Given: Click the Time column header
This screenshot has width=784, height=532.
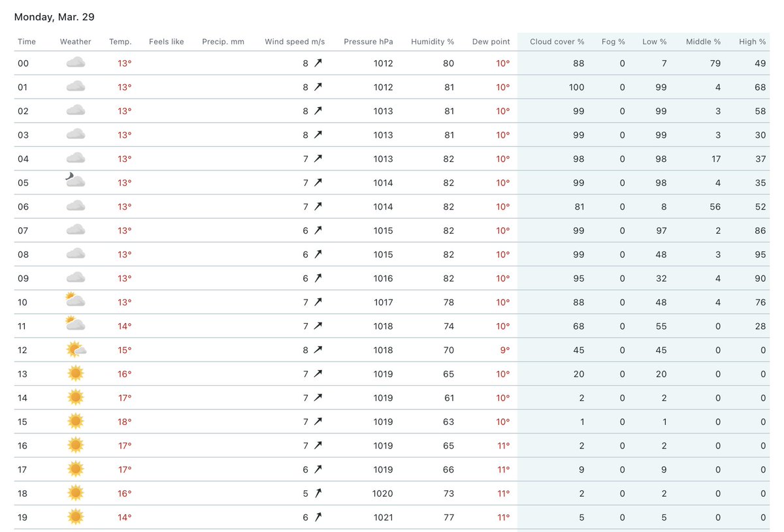Looking at the screenshot, I should 27,42.
